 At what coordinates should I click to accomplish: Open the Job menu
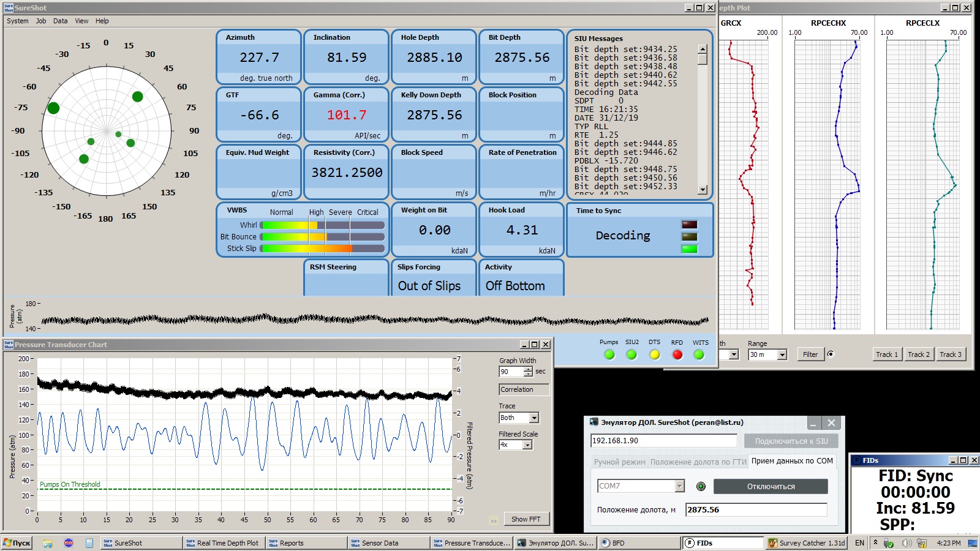(41, 21)
